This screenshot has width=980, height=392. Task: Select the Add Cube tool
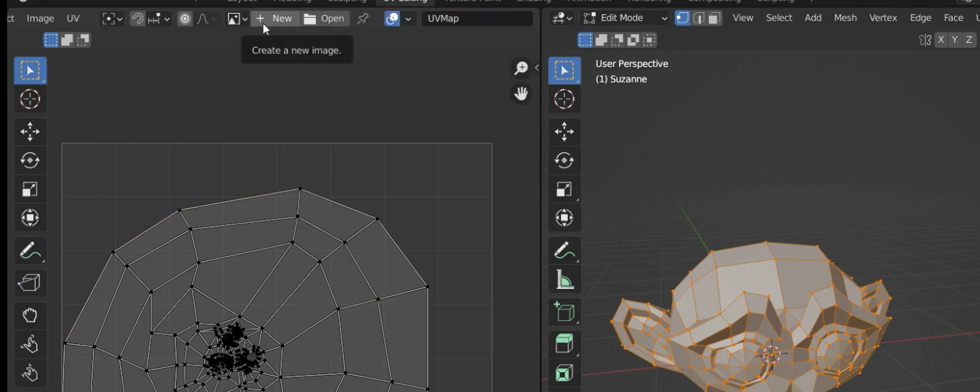coord(564,312)
